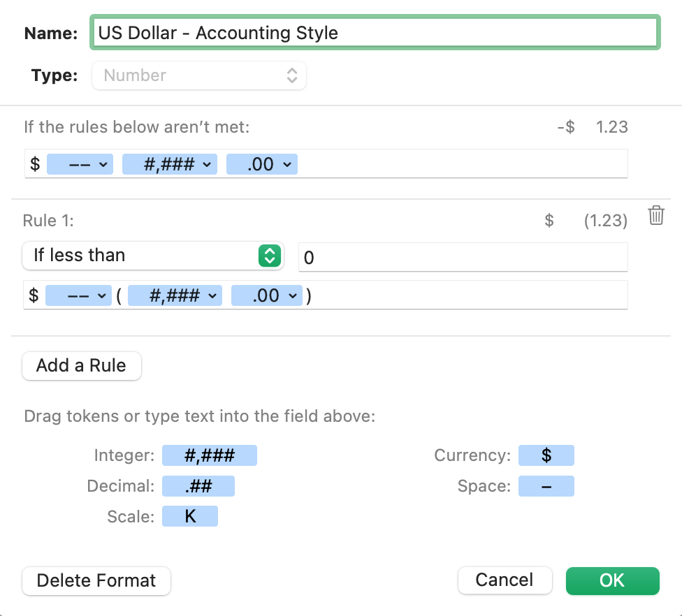Click the Rule 1 value field containing 0

(x=463, y=258)
